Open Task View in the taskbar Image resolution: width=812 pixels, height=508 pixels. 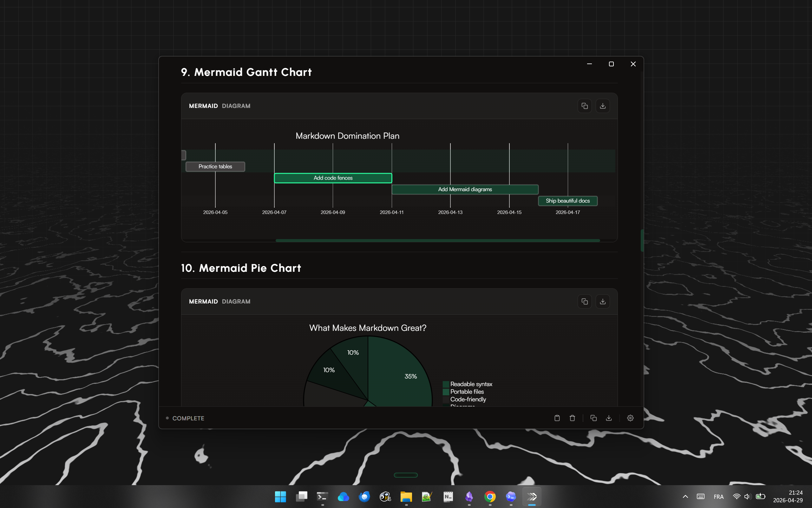301,497
